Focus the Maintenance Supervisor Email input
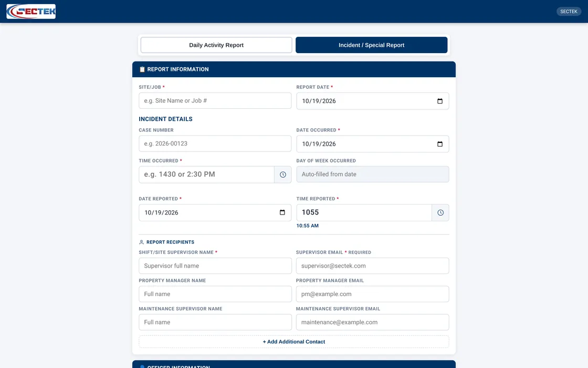 (x=372, y=322)
